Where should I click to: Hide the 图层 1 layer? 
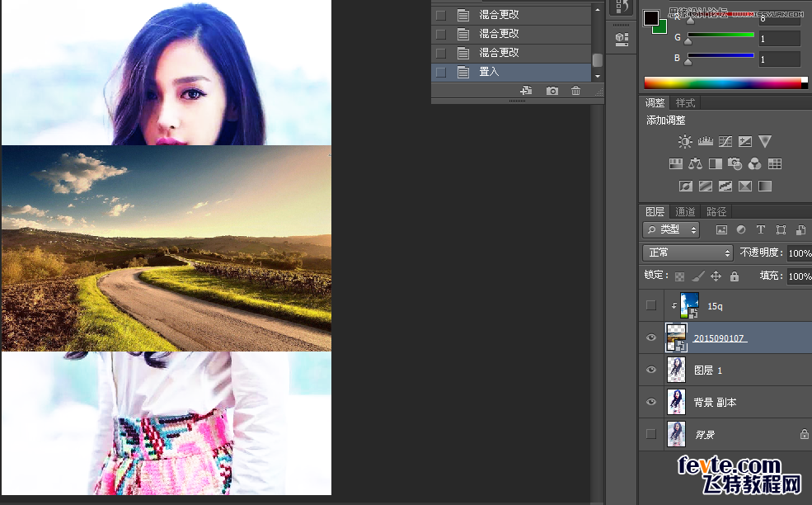tap(651, 370)
